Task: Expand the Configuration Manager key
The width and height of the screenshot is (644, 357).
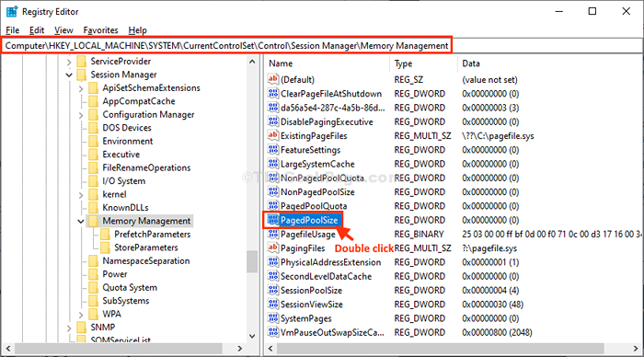Action: coord(81,115)
